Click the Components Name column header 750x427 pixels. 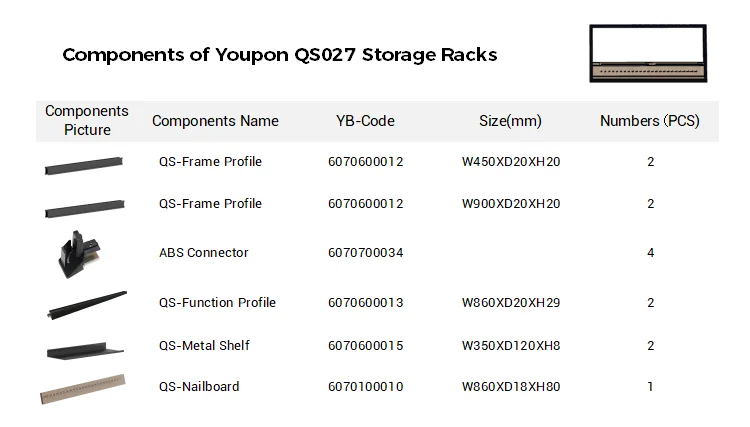click(215, 121)
